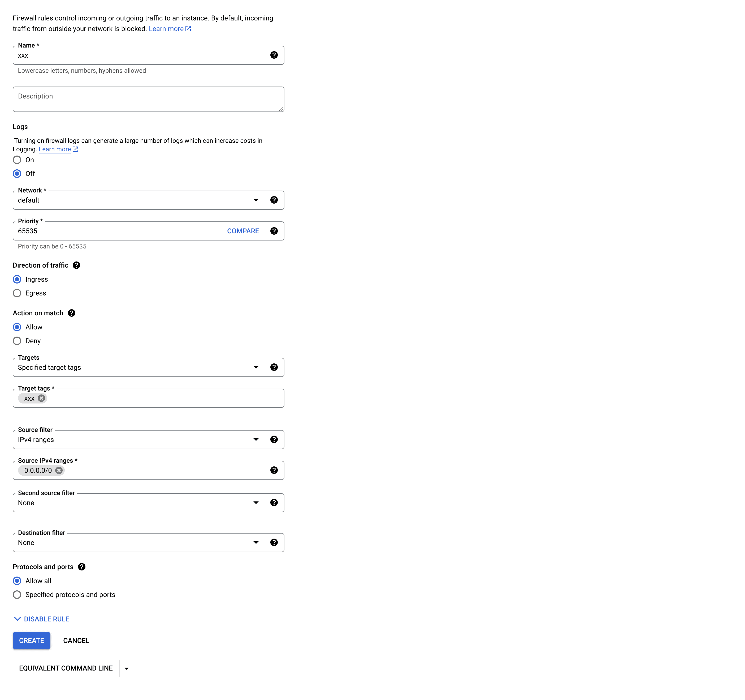This screenshot has width=745, height=700.
Task: Turn firewall logs On
Action: coord(17,160)
